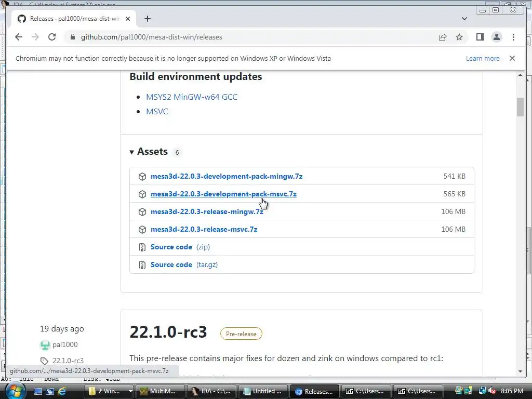Open the MSVC link
Screen dimensions: 532x399
point(157,112)
